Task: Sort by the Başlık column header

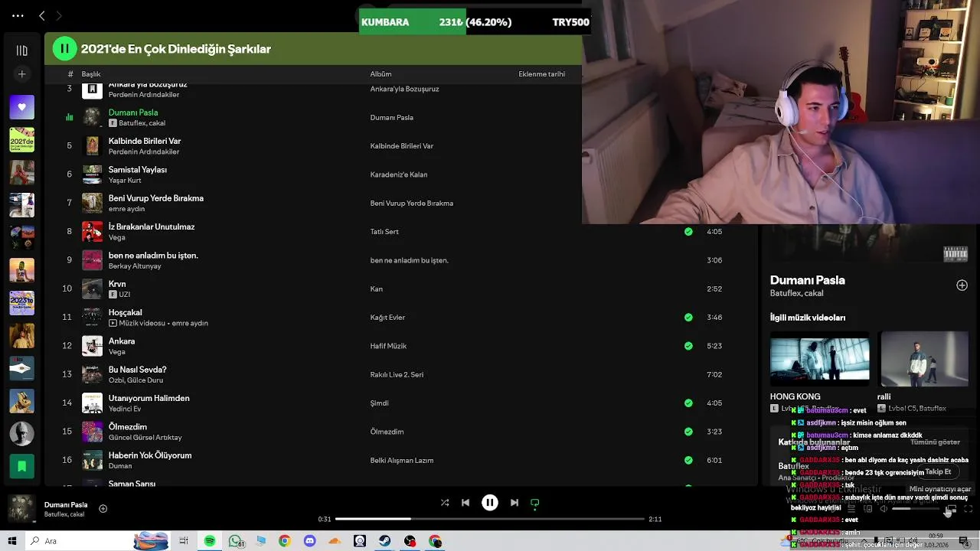Action: (91, 74)
